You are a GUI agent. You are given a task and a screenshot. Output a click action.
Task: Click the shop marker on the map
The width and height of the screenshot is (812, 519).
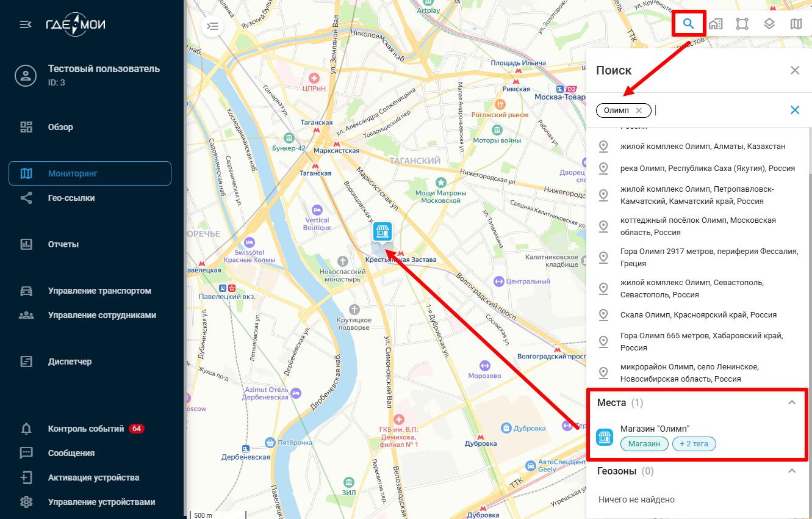382,231
